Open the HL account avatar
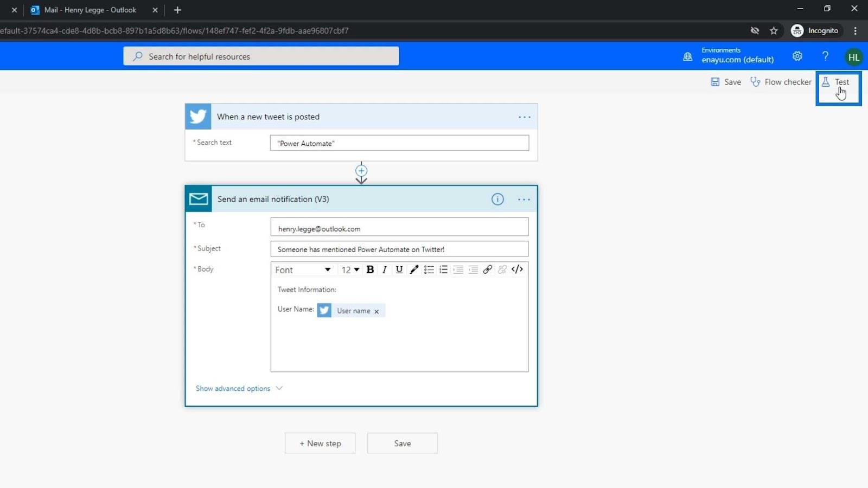Image resolution: width=868 pixels, height=488 pixels. coord(853,57)
